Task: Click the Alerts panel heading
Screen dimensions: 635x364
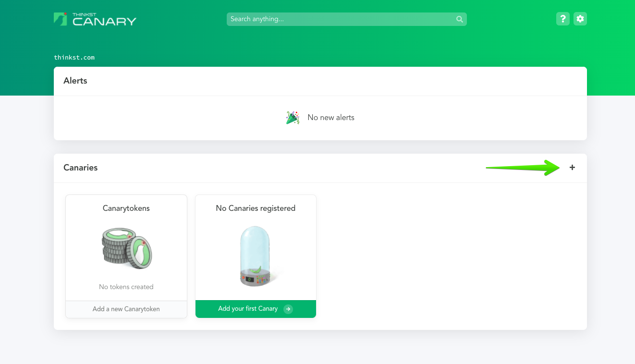Action: point(75,81)
